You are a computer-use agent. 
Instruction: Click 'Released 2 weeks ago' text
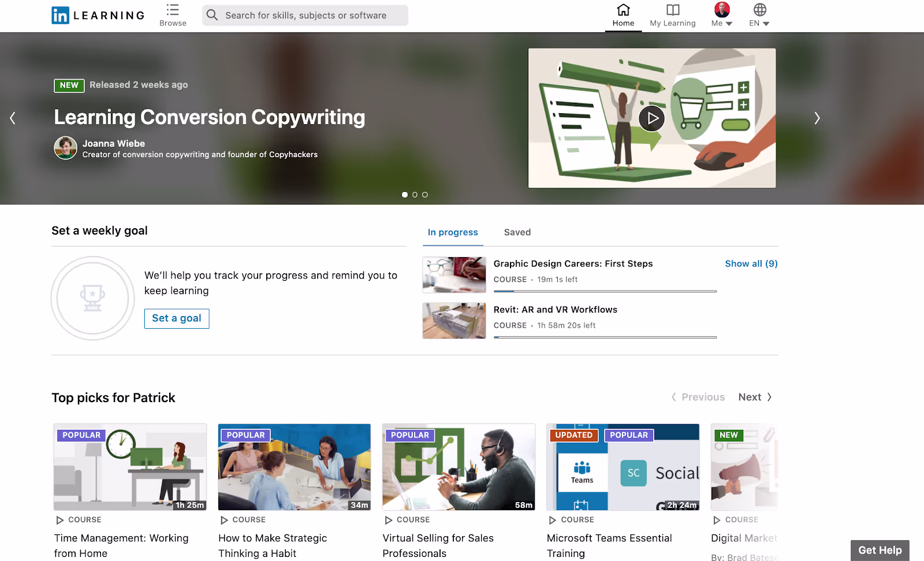139,85
